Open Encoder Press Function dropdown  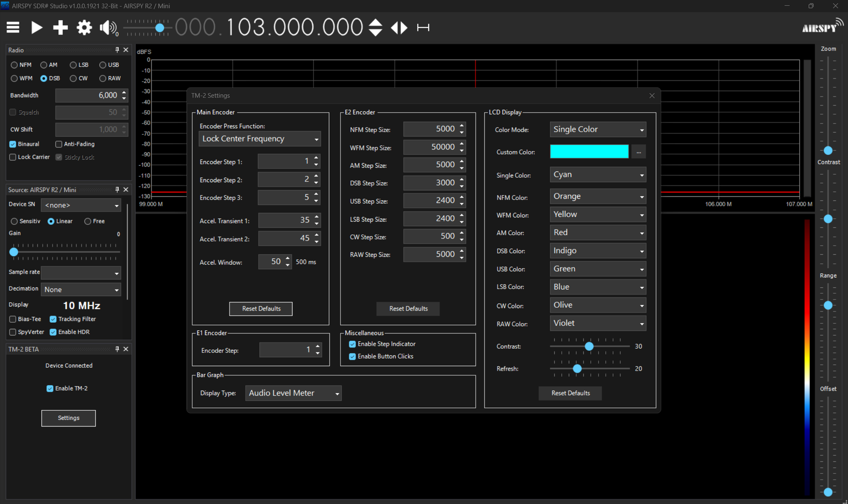point(260,139)
